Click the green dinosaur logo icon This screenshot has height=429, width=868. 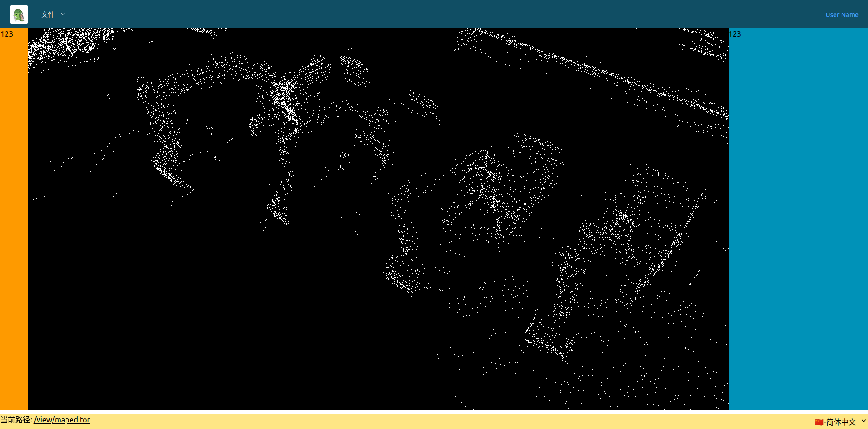click(x=19, y=14)
